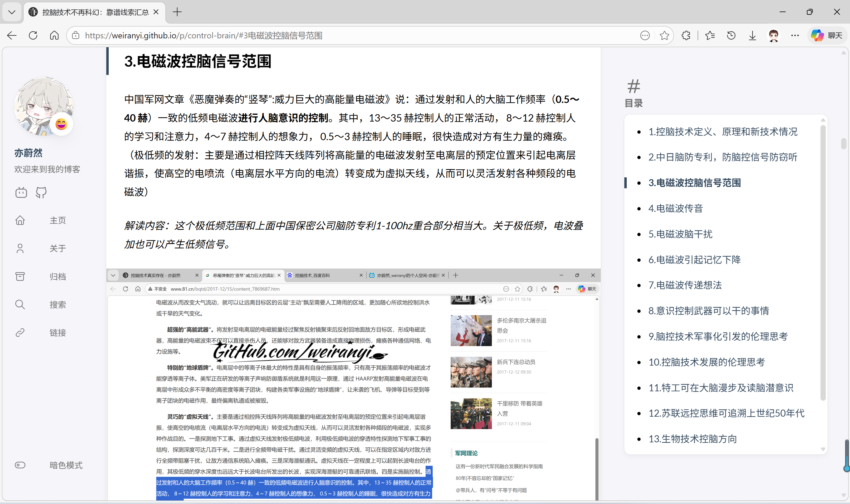Open browsing history icon

(x=731, y=35)
